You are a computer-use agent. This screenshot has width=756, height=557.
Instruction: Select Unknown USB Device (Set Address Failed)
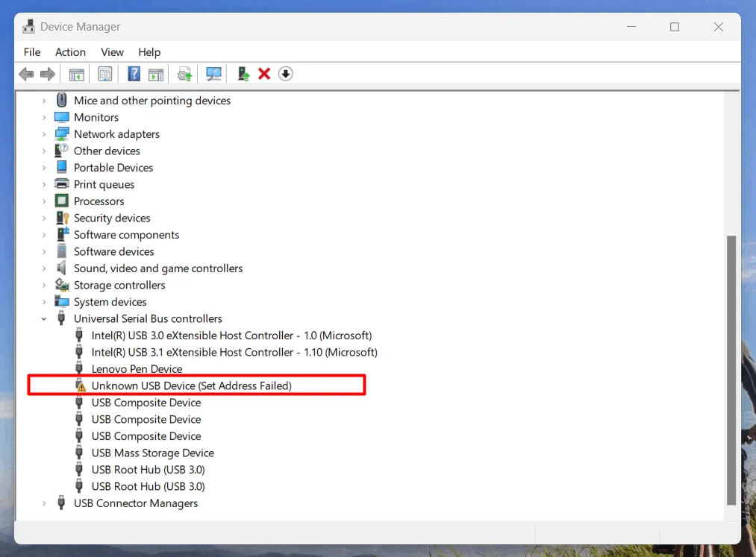click(x=191, y=386)
